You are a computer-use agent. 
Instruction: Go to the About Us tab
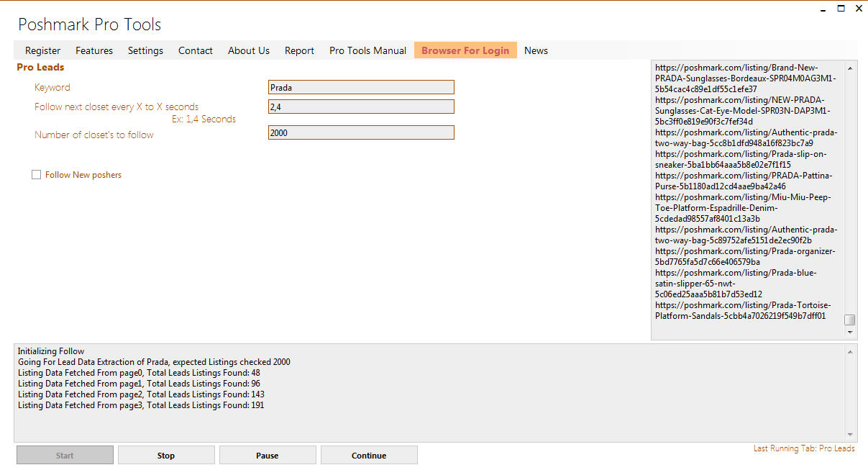pos(249,50)
